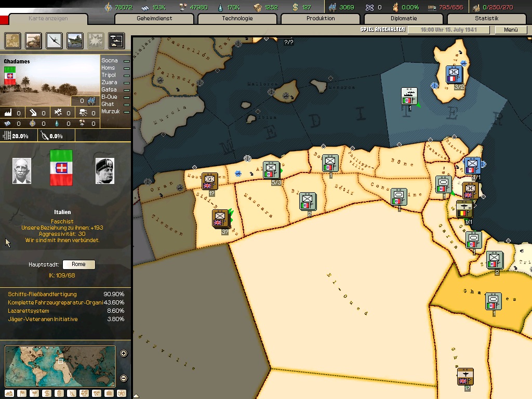Viewport: 532px width, 399px height.
Task: Click the Rome capital button
Action: coord(79,264)
